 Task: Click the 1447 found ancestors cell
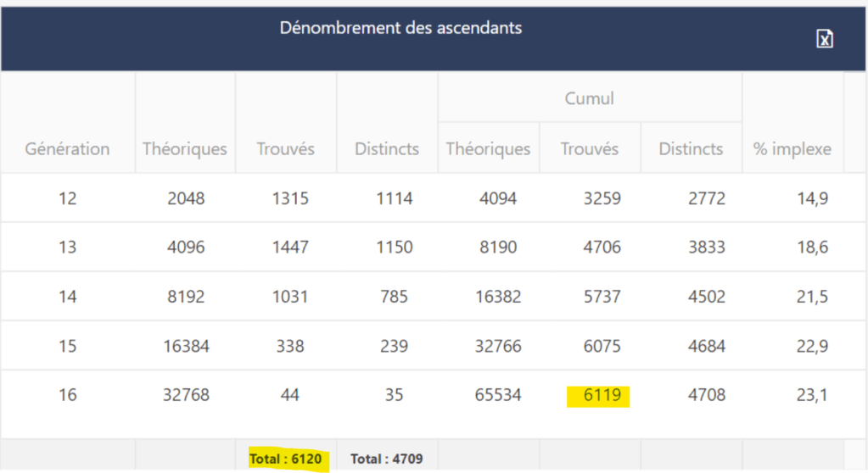(x=285, y=248)
